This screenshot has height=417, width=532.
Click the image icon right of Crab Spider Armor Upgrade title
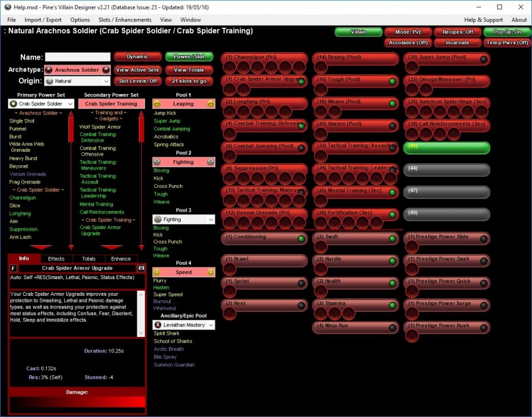(141, 268)
